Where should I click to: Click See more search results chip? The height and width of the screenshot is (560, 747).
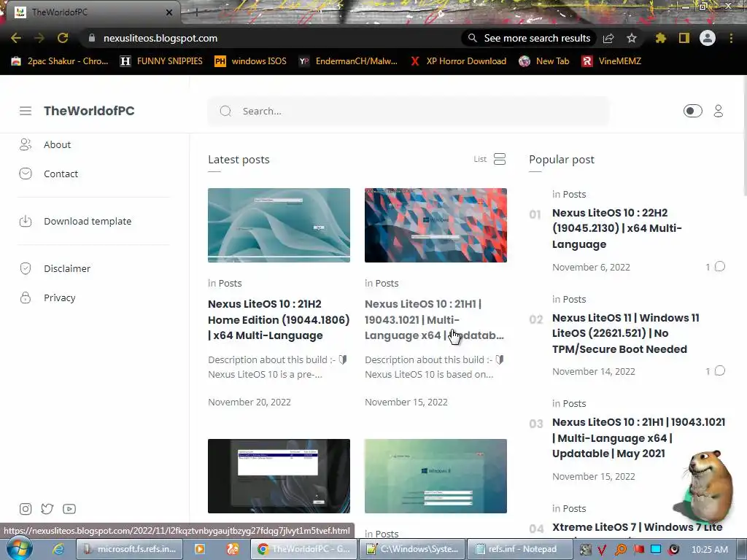pyautogui.click(x=530, y=38)
